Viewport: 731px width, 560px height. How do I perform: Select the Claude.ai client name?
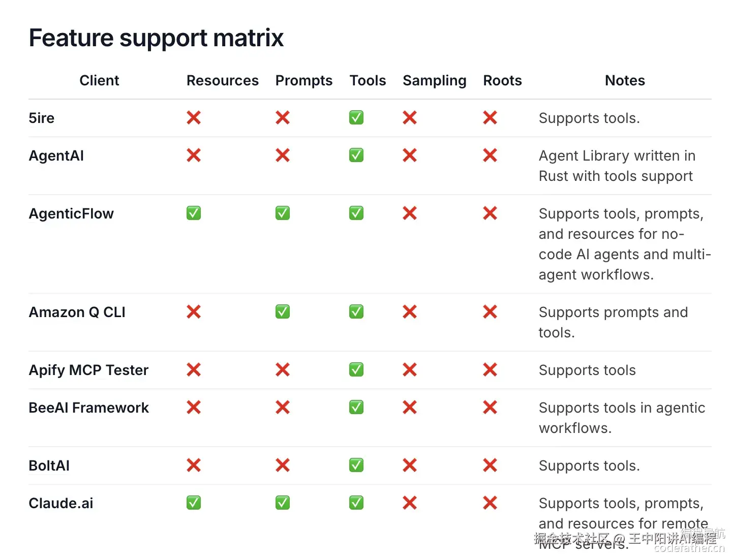pyautogui.click(x=61, y=503)
